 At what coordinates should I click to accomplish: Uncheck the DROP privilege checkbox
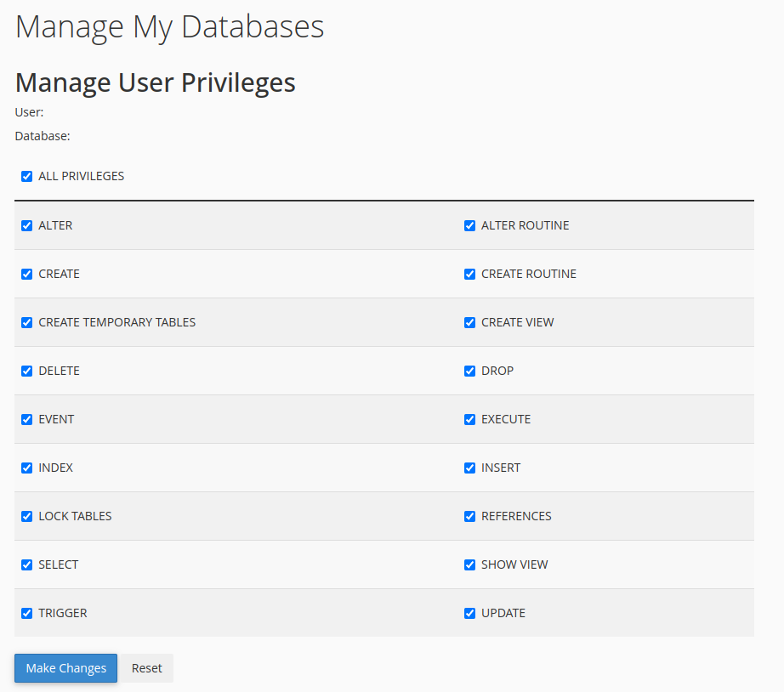point(470,372)
